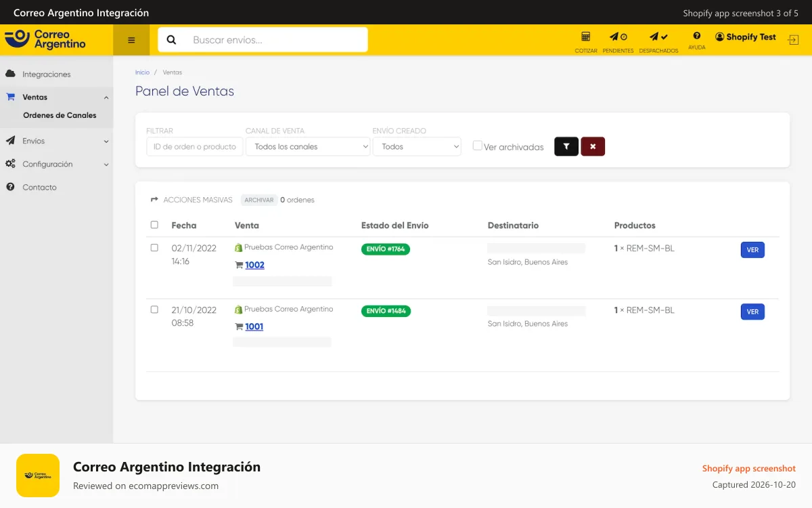Click the Destinatario column header
This screenshot has height=508, width=812.
(x=513, y=226)
